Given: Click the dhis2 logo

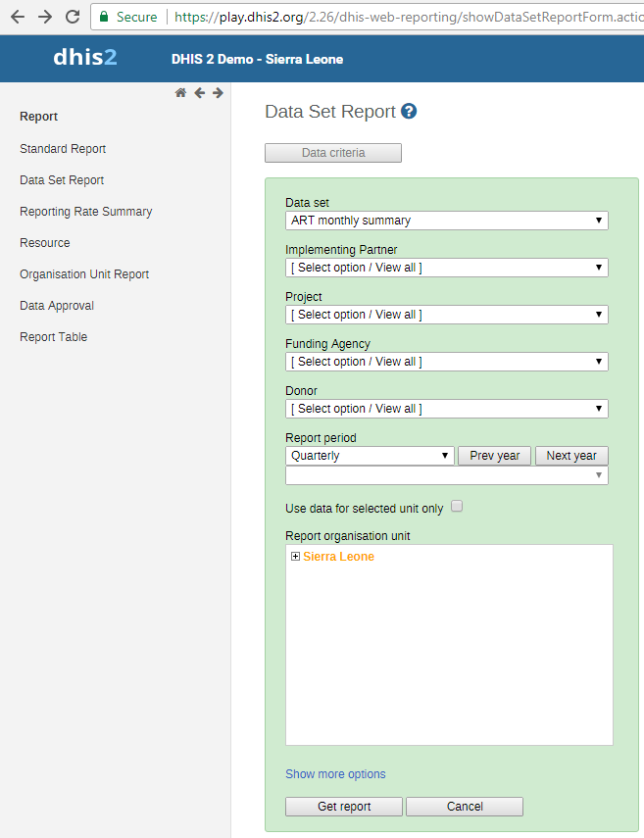Looking at the screenshot, I should 85,58.
